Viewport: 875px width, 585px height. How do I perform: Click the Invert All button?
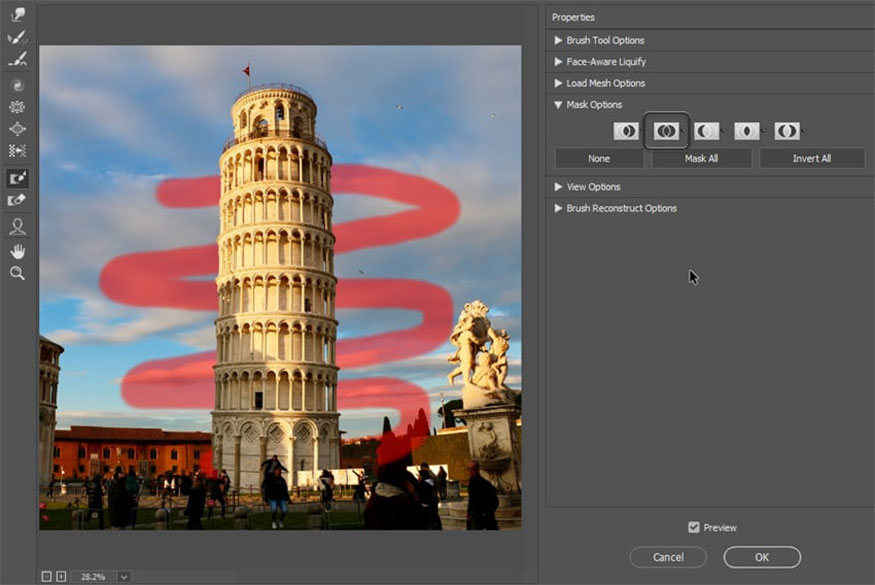[x=811, y=158]
